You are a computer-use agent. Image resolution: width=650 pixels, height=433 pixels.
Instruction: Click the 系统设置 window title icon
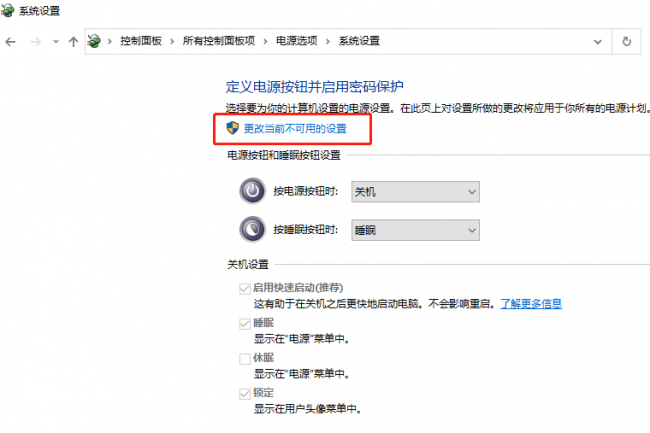point(7,10)
